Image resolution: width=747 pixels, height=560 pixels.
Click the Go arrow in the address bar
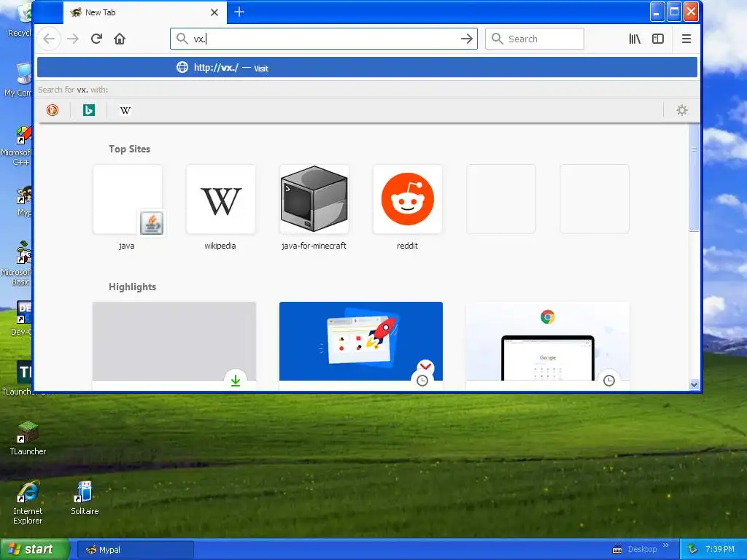click(467, 39)
